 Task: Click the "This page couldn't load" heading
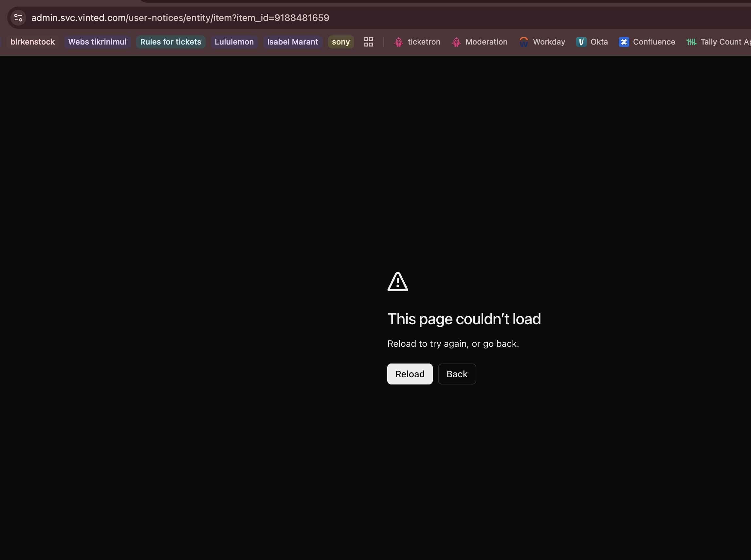[x=464, y=319]
